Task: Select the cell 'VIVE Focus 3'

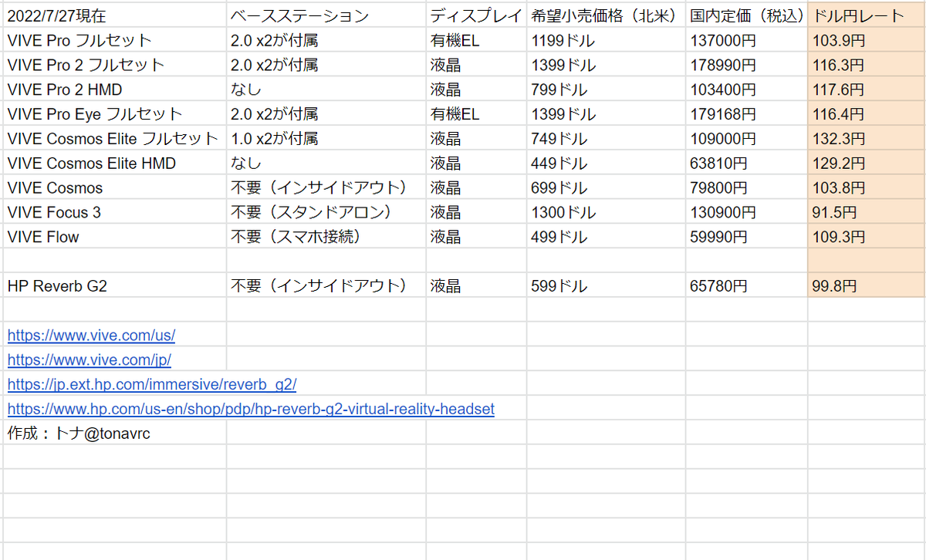Action: coord(113,213)
